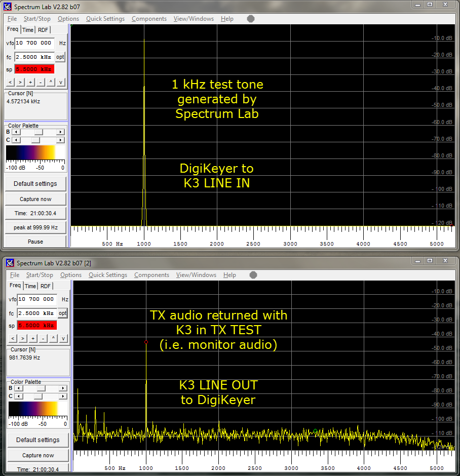This screenshot has height=476, width=460.
Task: Open the Quick Settings menu in the first Spectrum Lab window
Action: [105, 19]
